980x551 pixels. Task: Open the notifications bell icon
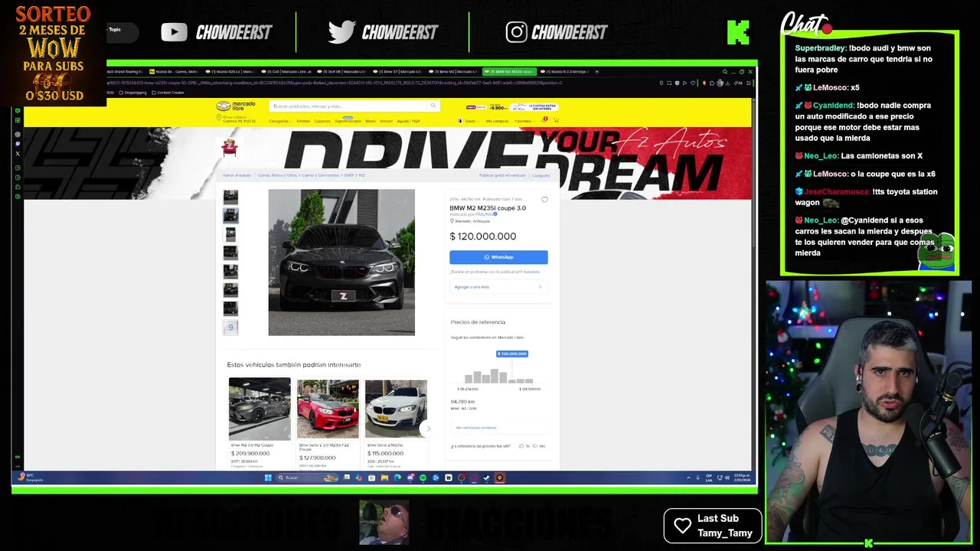point(545,120)
